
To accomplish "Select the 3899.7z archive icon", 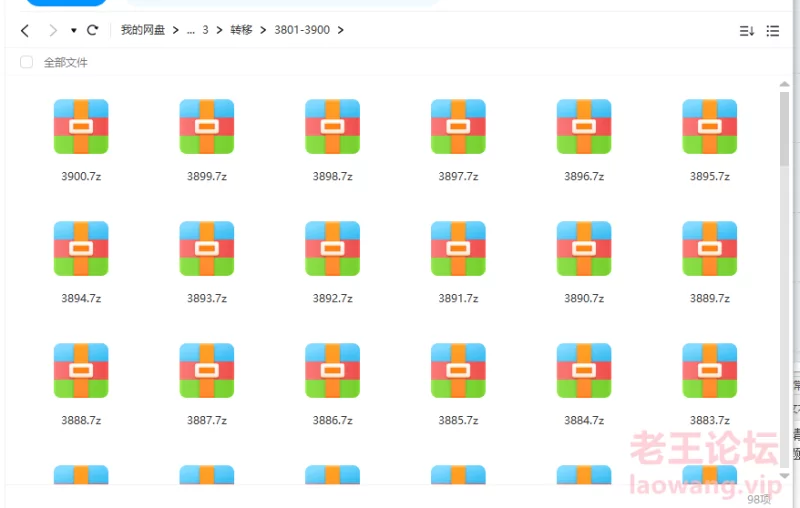I will [x=207, y=126].
